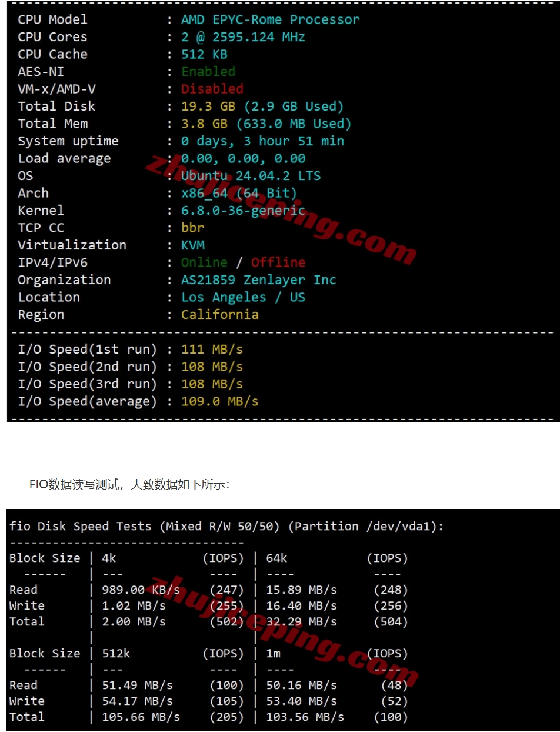Select the AS21859 Zenlayer Inc organization
560x732 pixels.
coord(259,280)
